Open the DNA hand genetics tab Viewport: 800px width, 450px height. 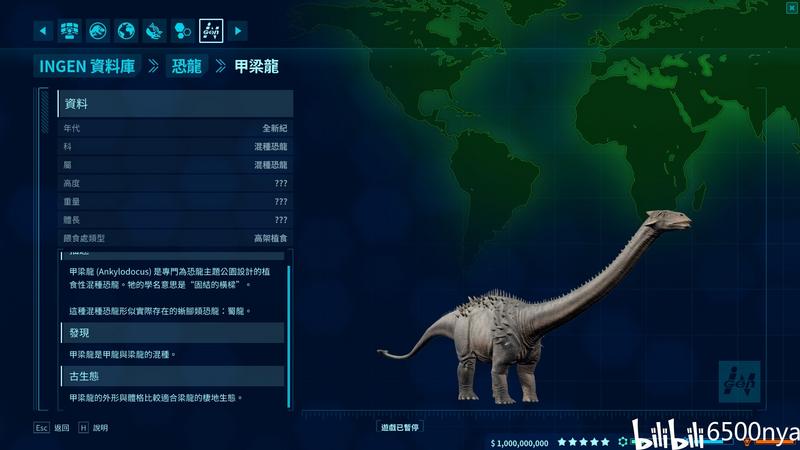pos(155,31)
